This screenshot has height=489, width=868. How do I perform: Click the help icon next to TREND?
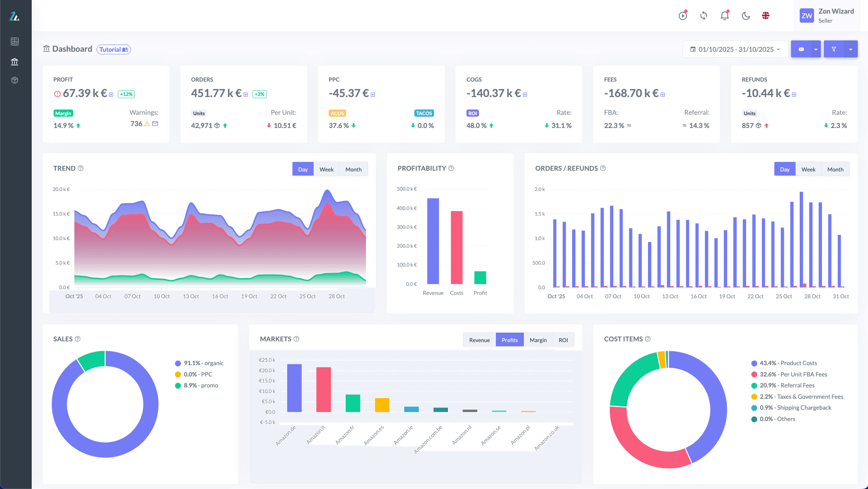coord(80,168)
